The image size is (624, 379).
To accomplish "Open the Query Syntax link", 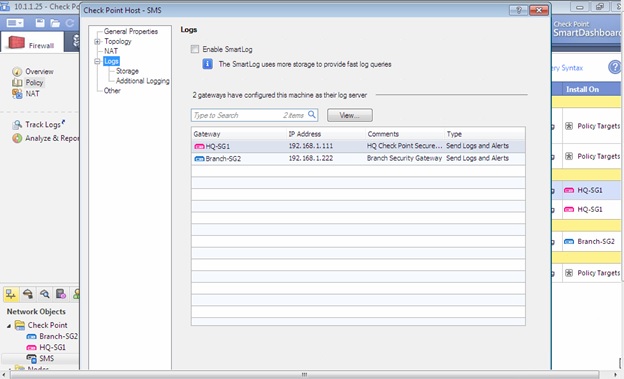I will 567,68.
